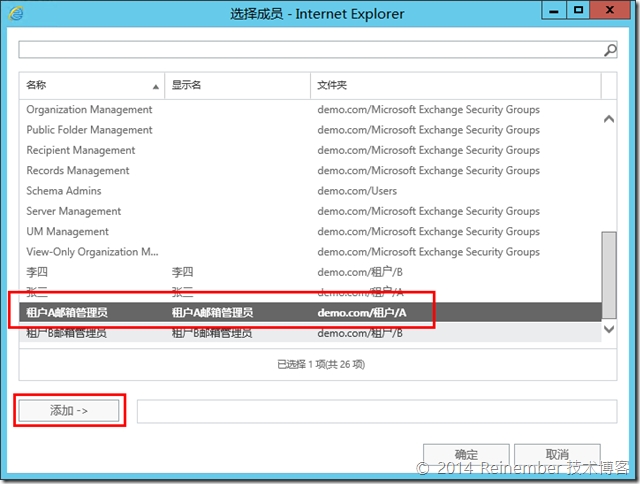Maximize the 选择成员 window
640x484 pixels.
[578, 10]
